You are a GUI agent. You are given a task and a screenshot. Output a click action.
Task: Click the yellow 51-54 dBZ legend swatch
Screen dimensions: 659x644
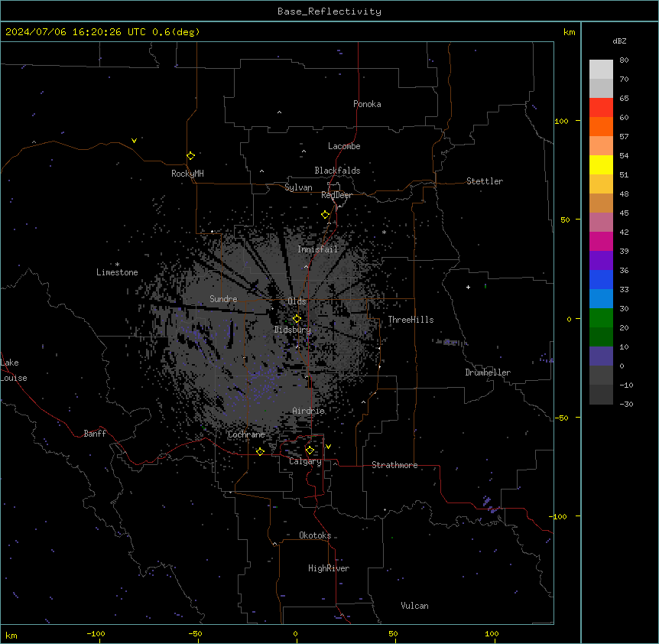(x=601, y=164)
